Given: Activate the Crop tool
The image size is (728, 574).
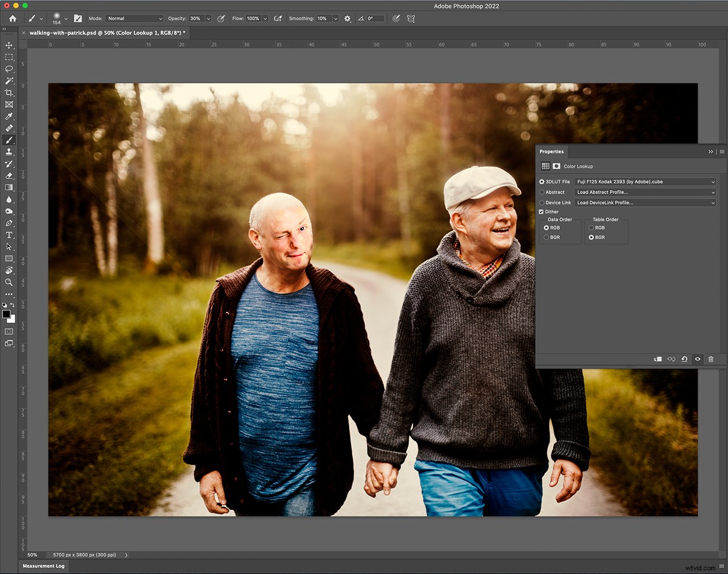Looking at the screenshot, I should coord(9,92).
